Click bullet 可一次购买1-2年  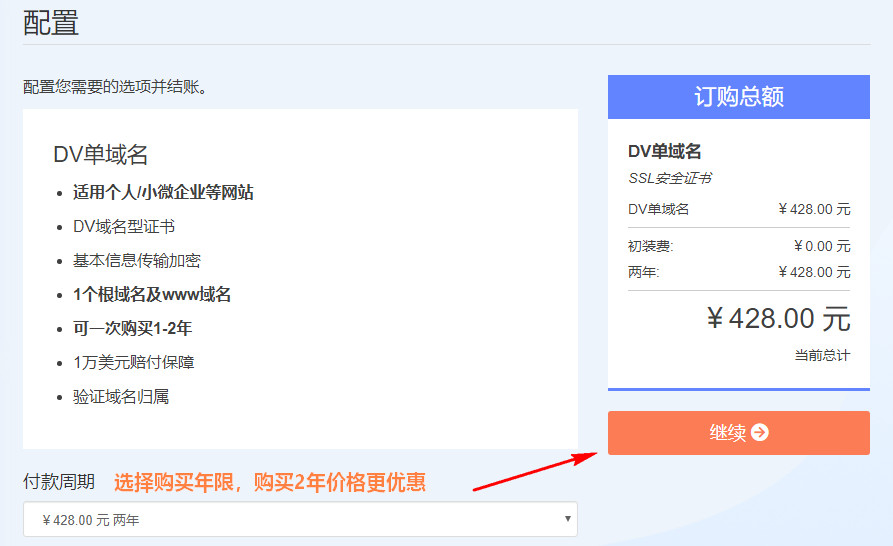(x=132, y=329)
